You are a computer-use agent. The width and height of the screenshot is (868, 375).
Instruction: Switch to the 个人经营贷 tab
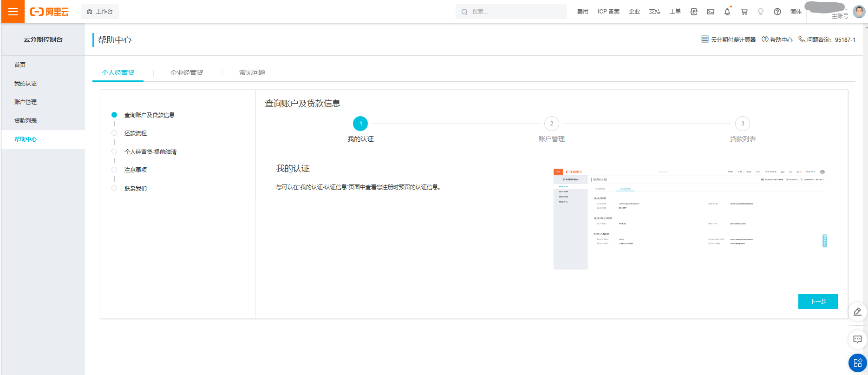(x=118, y=72)
